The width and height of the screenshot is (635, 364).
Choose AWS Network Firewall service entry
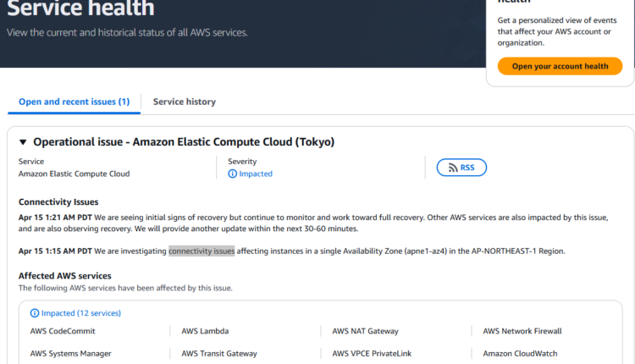(x=522, y=331)
